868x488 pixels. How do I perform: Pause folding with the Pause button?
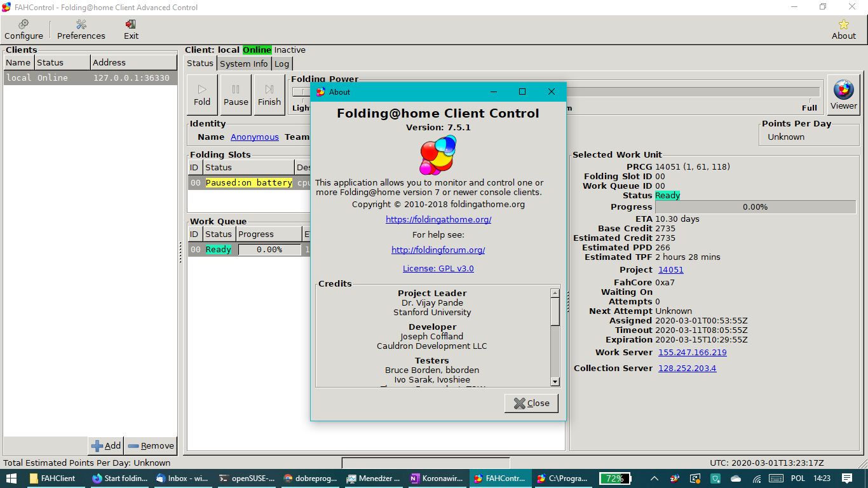click(x=236, y=95)
